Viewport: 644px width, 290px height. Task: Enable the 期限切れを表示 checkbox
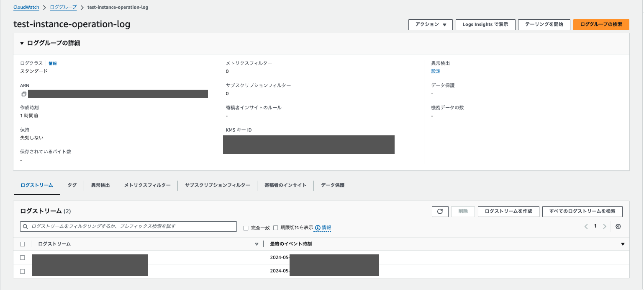point(276,228)
